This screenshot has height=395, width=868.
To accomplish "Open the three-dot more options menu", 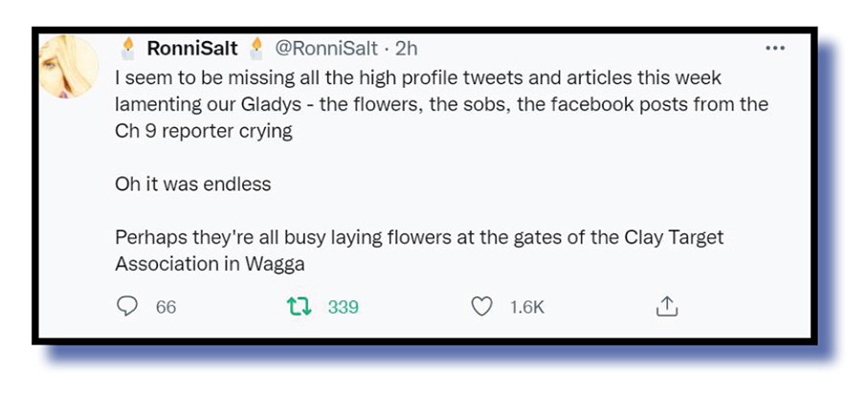I will point(774,49).
